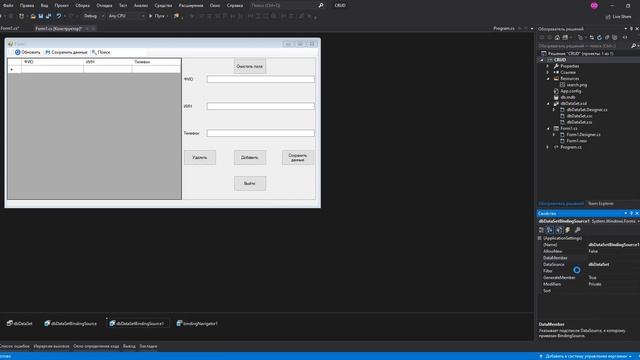Click the Property Pages wrench icon
The width and height of the screenshot is (640, 360).
point(578,230)
